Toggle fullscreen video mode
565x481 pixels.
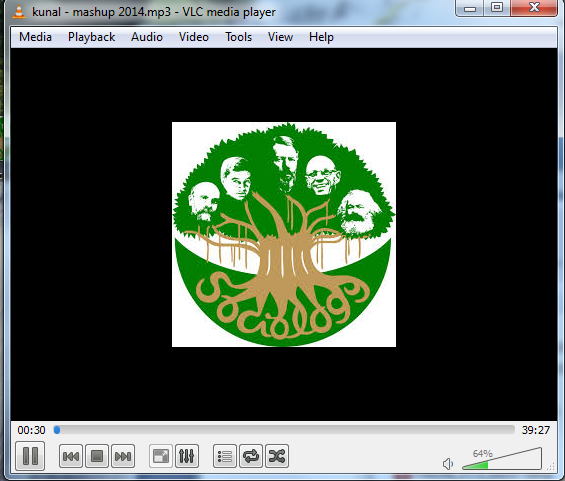161,456
